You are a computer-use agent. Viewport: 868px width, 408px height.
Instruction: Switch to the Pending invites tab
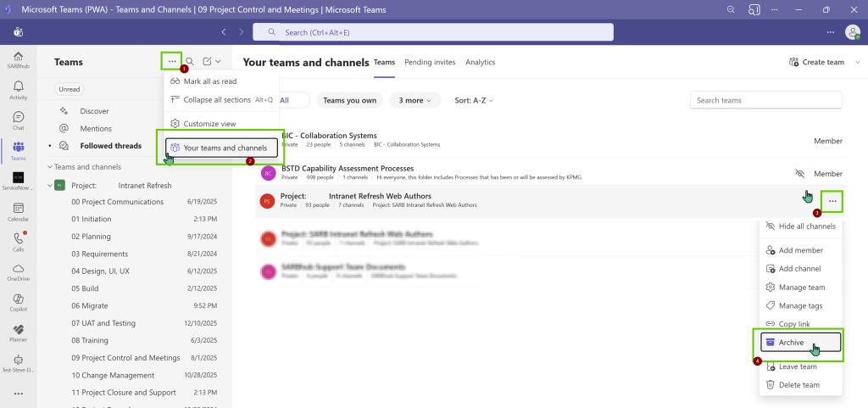tap(430, 62)
